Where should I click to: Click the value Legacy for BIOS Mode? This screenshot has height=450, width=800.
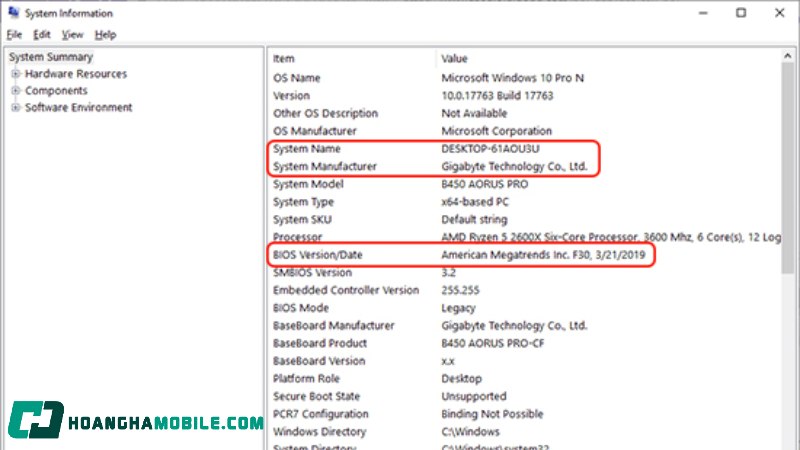pos(458,308)
